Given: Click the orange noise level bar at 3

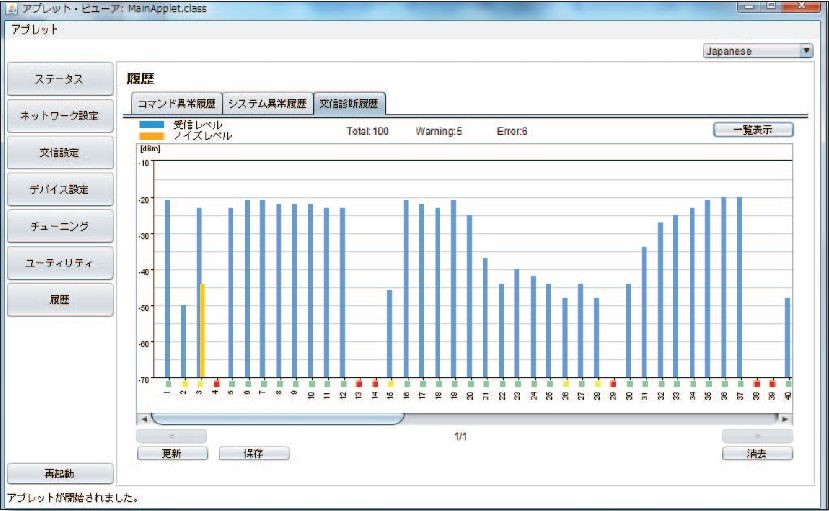Looking at the screenshot, I should 203,331.
